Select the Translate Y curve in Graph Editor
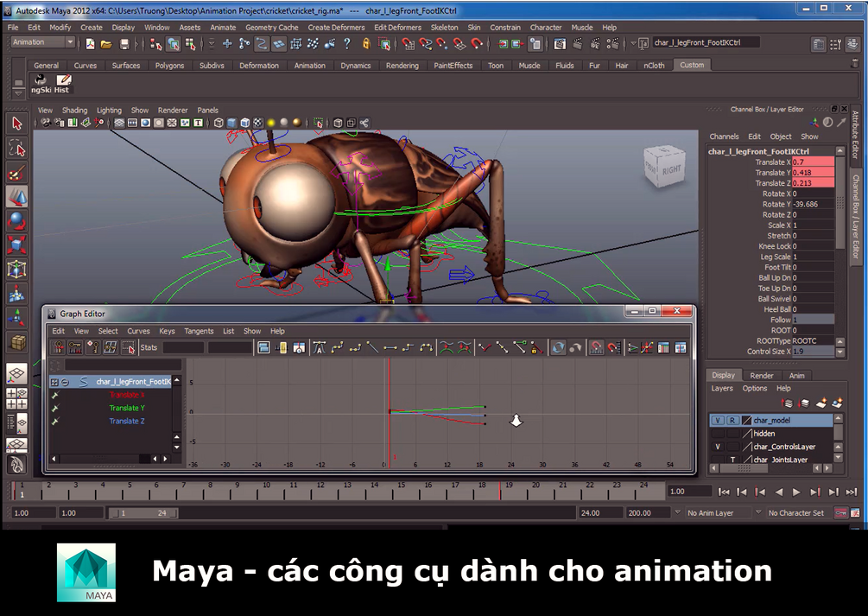Viewport: 868px width, 616px height. click(x=127, y=409)
